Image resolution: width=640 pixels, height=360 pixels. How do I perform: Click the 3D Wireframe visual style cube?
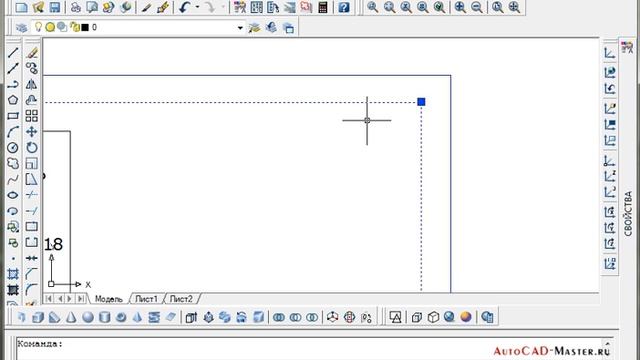point(433,317)
